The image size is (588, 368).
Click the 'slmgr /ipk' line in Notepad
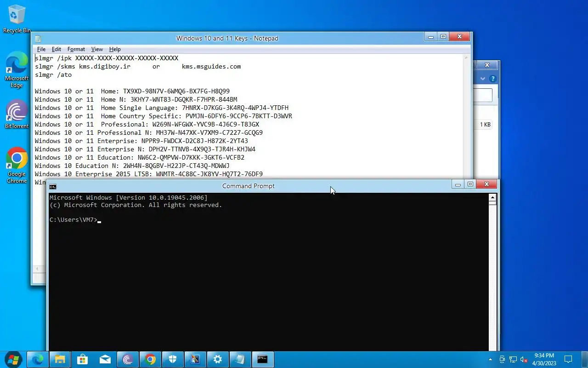click(x=107, y=58)
